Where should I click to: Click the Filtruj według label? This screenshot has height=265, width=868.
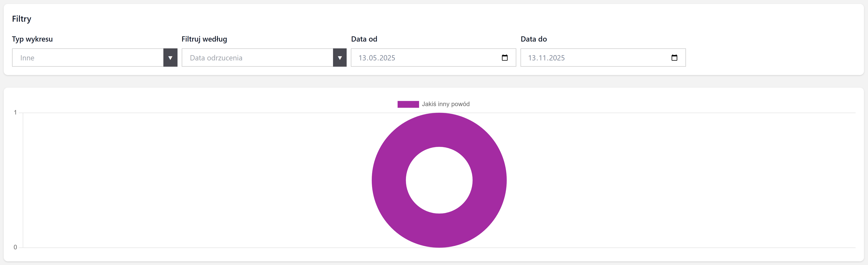click(204, 39)
